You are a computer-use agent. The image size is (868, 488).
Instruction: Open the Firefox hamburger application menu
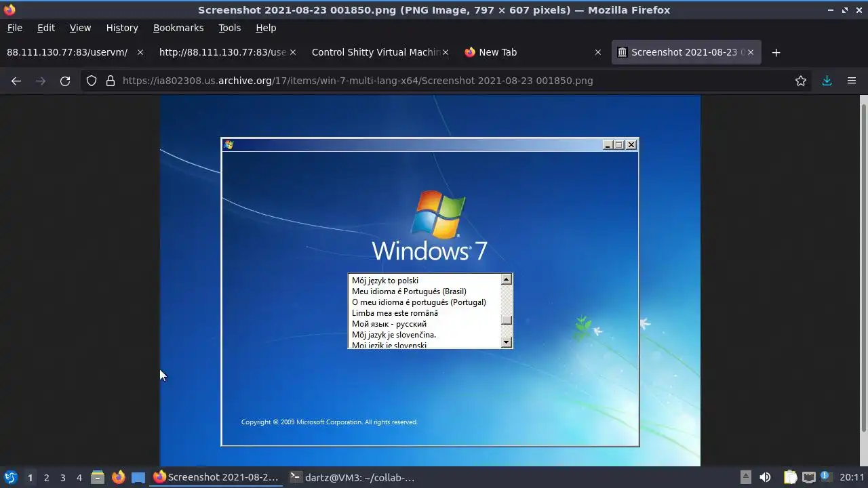pyautogui.click(x=852, y=81)
